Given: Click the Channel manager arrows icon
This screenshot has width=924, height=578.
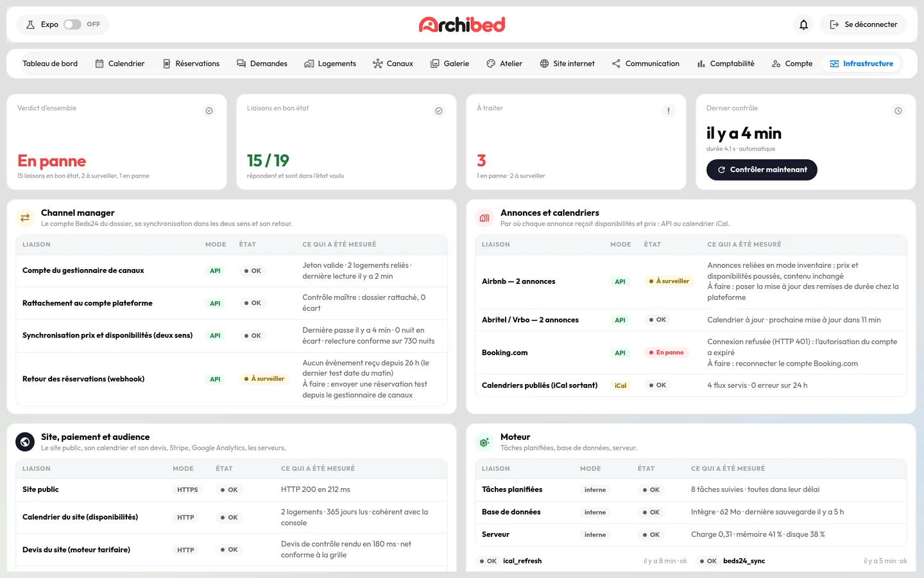Looking at the screenshot, I should 25,218.
